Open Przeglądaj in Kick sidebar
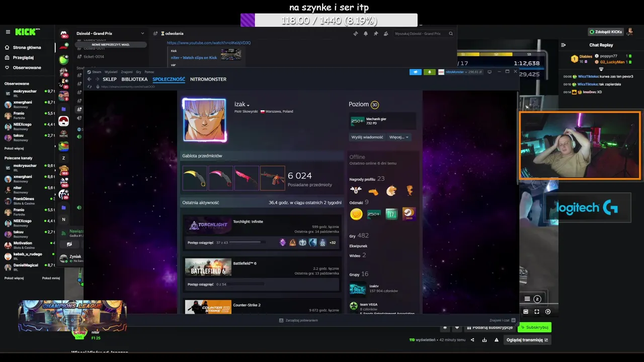 point(19,57)
